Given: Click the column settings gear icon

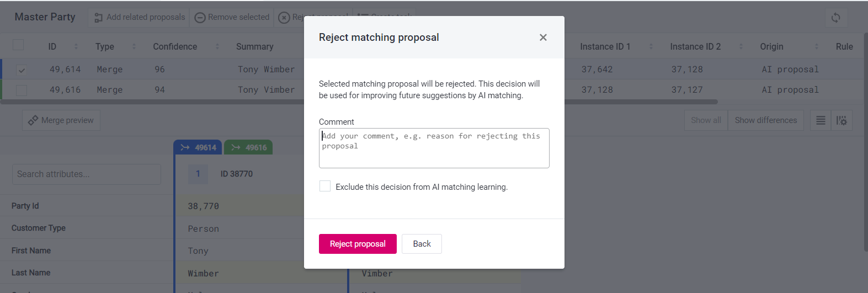Looking at the screenshot, I should [x=842, y=120].
